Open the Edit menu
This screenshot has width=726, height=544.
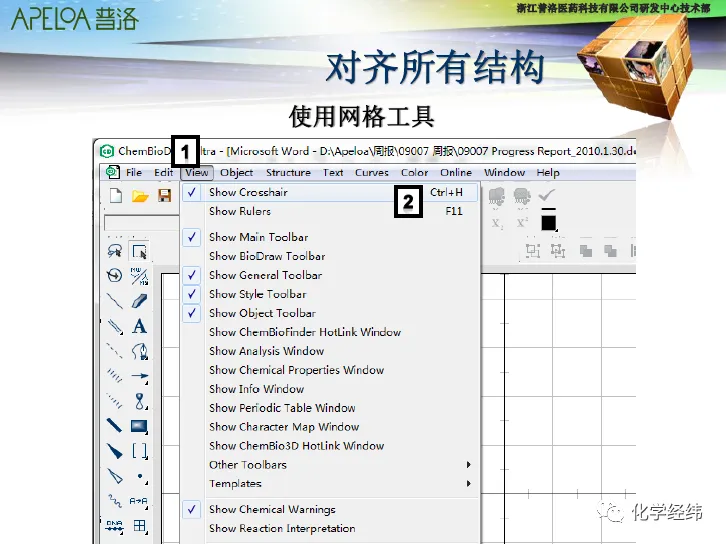pyautogui.click(x=163, y=172)
